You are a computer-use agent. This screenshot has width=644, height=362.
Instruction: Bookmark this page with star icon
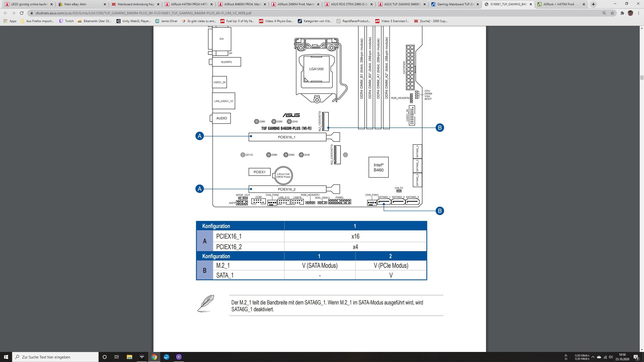point(612,13)
